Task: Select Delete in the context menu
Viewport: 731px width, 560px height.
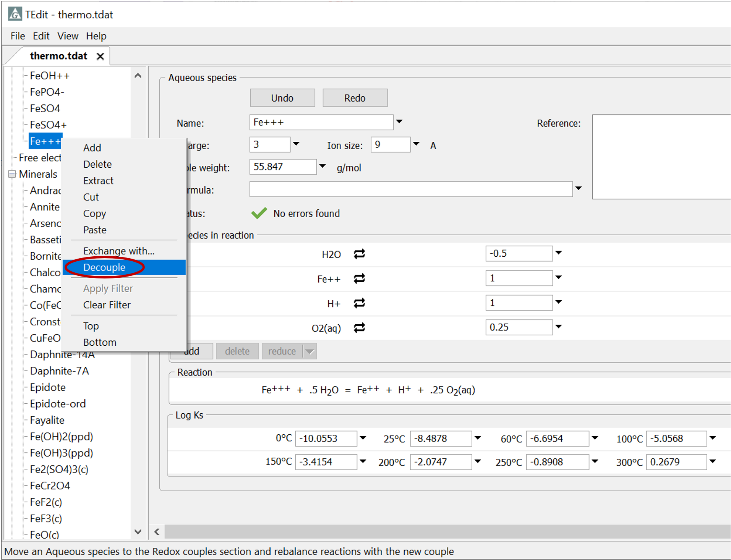Action: 125,164
